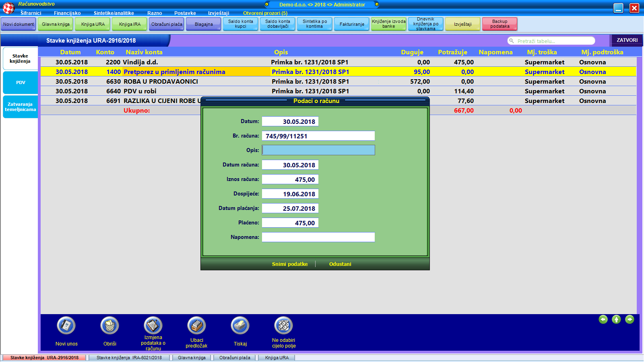Screen dimensions: 644x362
Task: Click the green up arrow icon
Action: click(616, 319)
